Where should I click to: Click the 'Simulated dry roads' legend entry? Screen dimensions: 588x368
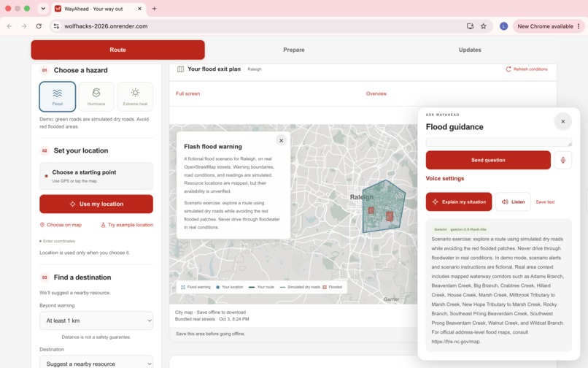click(x=300, y=287)
